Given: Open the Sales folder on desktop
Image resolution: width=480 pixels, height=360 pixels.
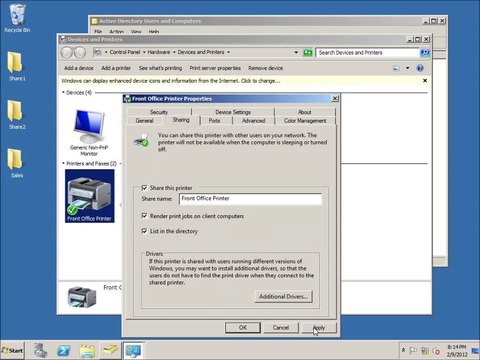Looking at the screenshot, I should [17, 163].
